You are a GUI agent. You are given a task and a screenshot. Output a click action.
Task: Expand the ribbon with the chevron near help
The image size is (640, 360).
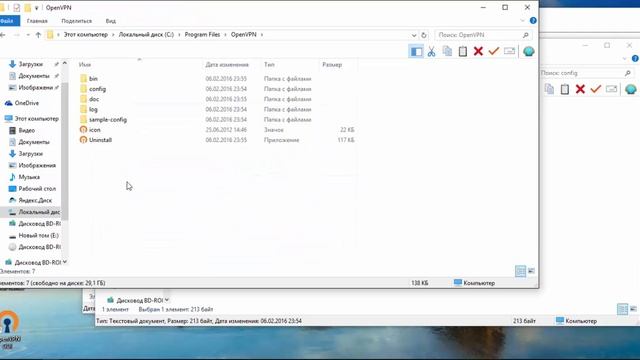522,20
